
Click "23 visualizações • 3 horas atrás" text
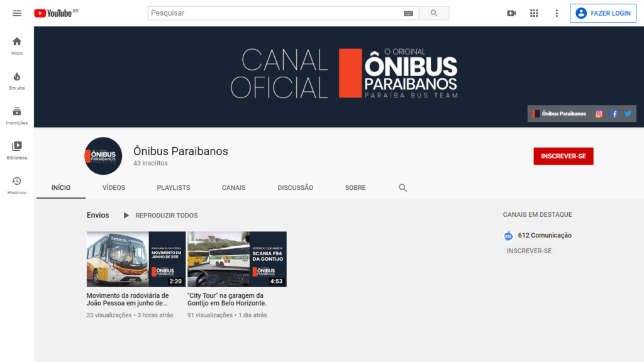coord(130,315)
